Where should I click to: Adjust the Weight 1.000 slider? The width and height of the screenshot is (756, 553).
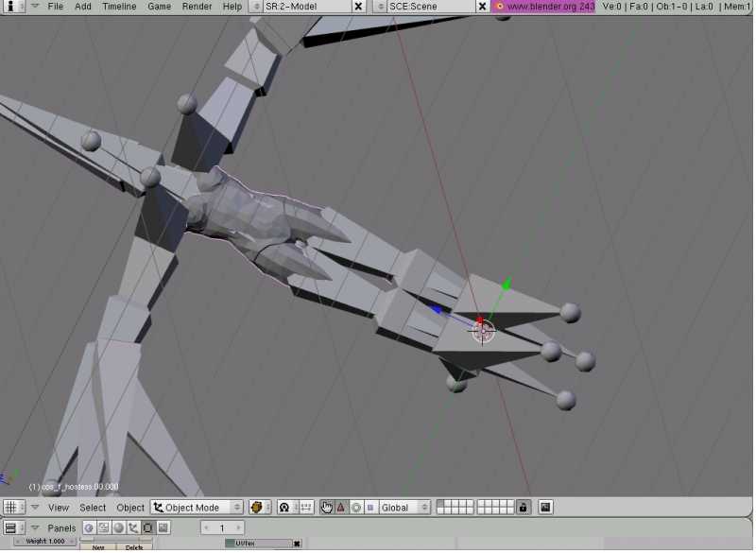[x=44, y=542]
